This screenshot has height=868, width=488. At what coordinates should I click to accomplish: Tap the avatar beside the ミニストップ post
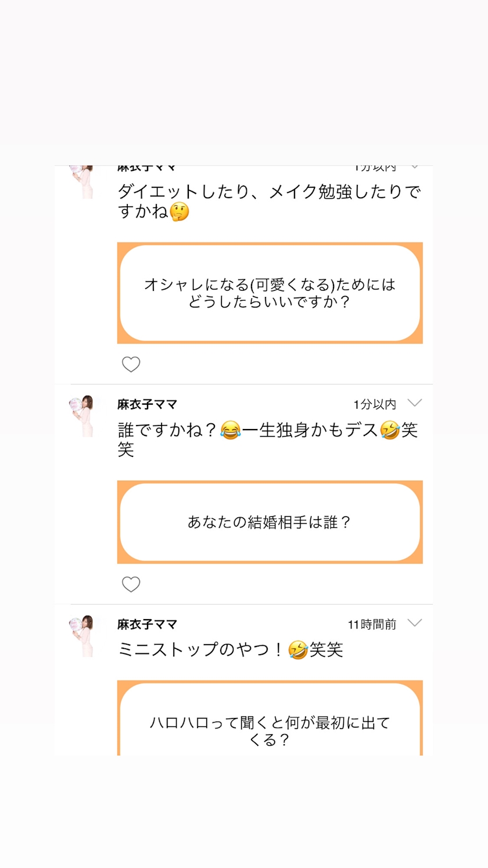coord(81,635)
